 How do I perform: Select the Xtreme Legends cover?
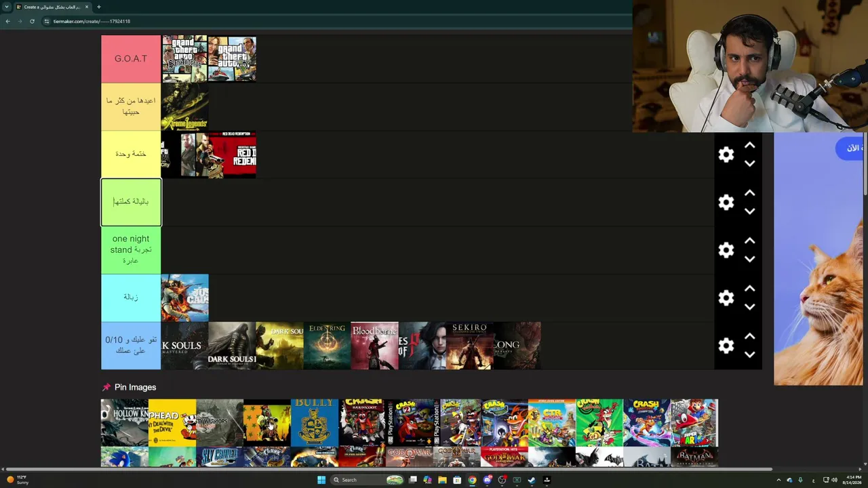[184, 106]
